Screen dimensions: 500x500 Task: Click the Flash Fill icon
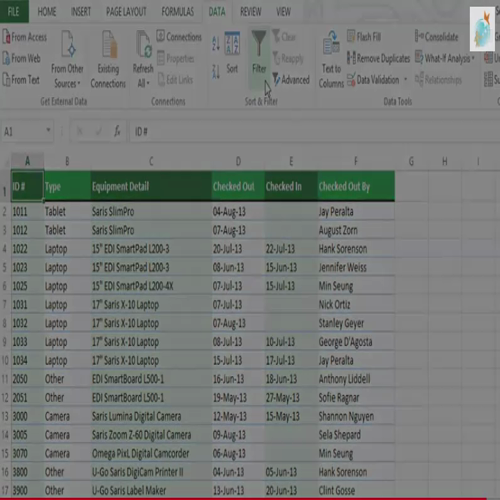coord(351,36)
